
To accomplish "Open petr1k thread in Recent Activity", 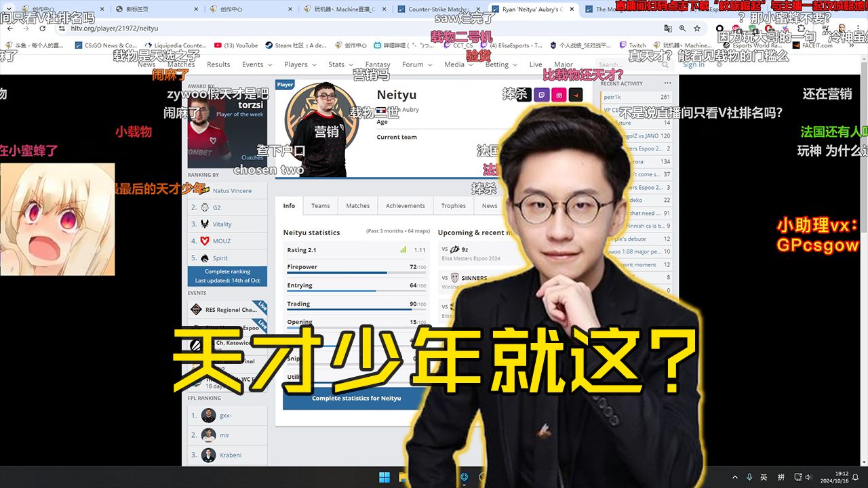I will [637, 97].
